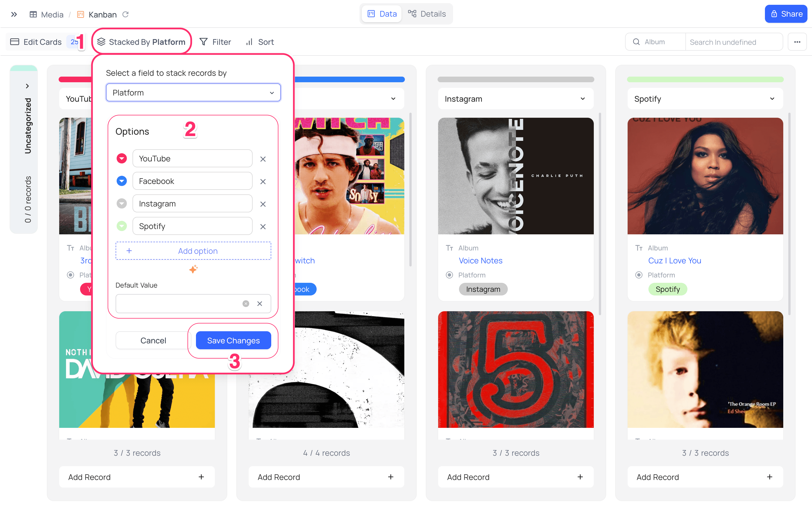Click the Filter funnel icon

[203, 42]
